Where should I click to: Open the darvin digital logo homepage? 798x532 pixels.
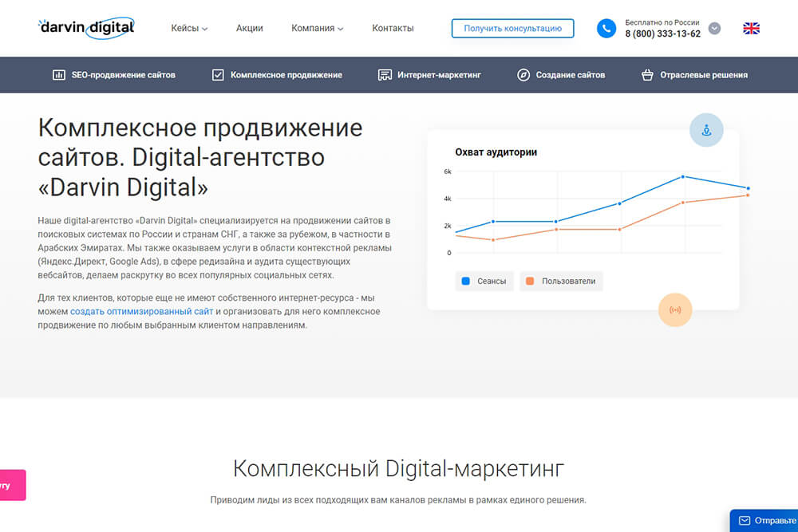(x=87, y=27)
